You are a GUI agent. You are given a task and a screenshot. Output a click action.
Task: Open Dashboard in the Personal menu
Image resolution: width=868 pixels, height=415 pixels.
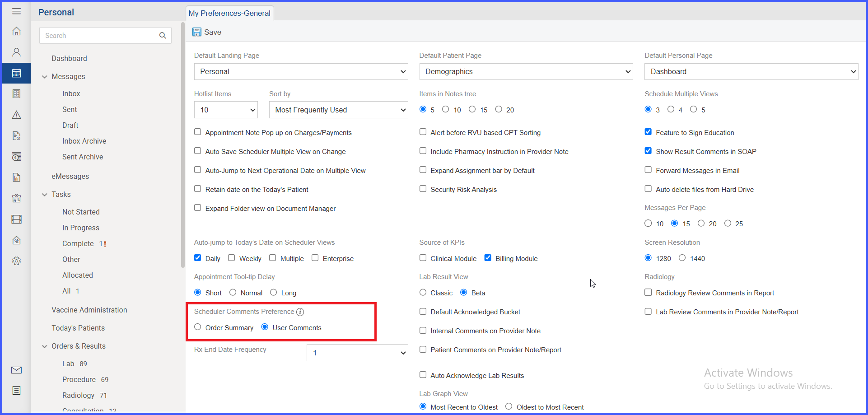pos(69,59)
